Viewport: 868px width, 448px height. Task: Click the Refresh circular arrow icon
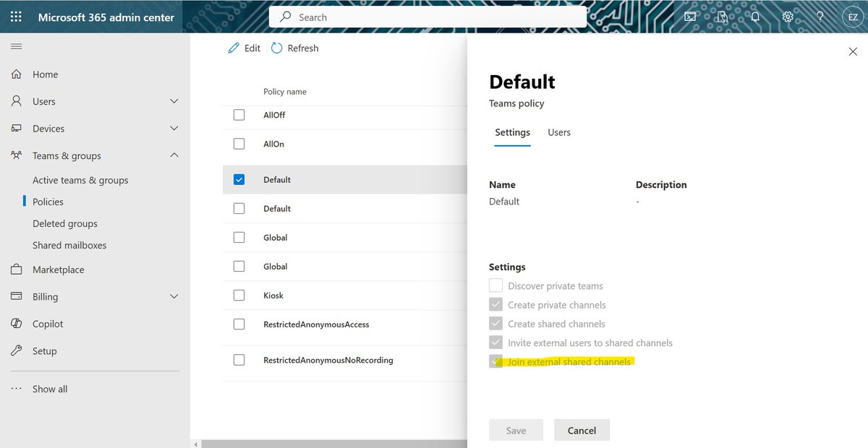click(276, 48)
